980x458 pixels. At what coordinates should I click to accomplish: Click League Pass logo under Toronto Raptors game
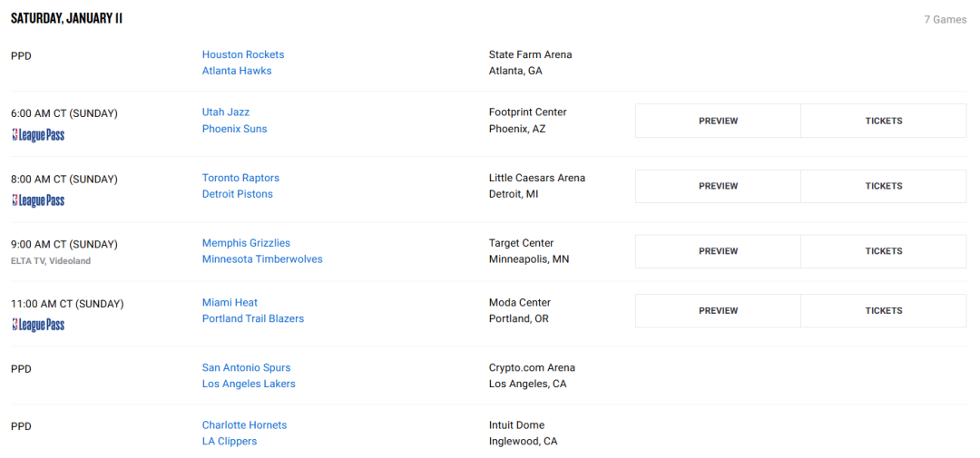pos(38,200)
